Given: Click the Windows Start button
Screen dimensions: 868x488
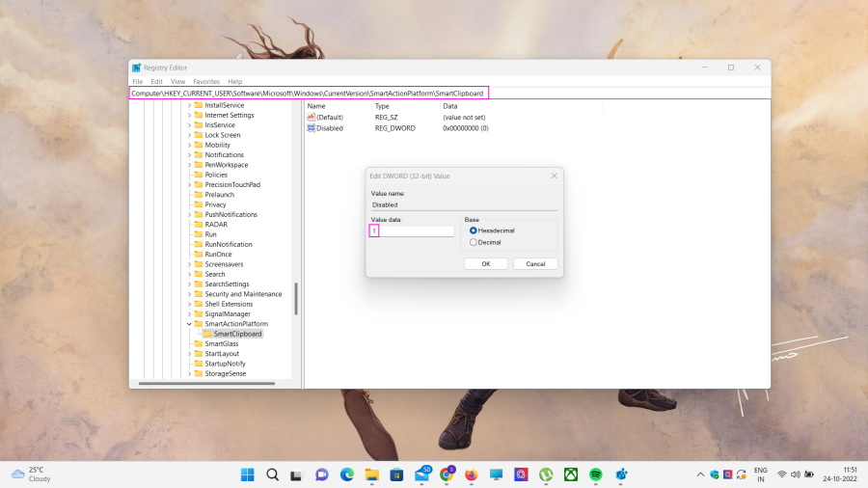Looking at the screenshot, I should [247, 474].
